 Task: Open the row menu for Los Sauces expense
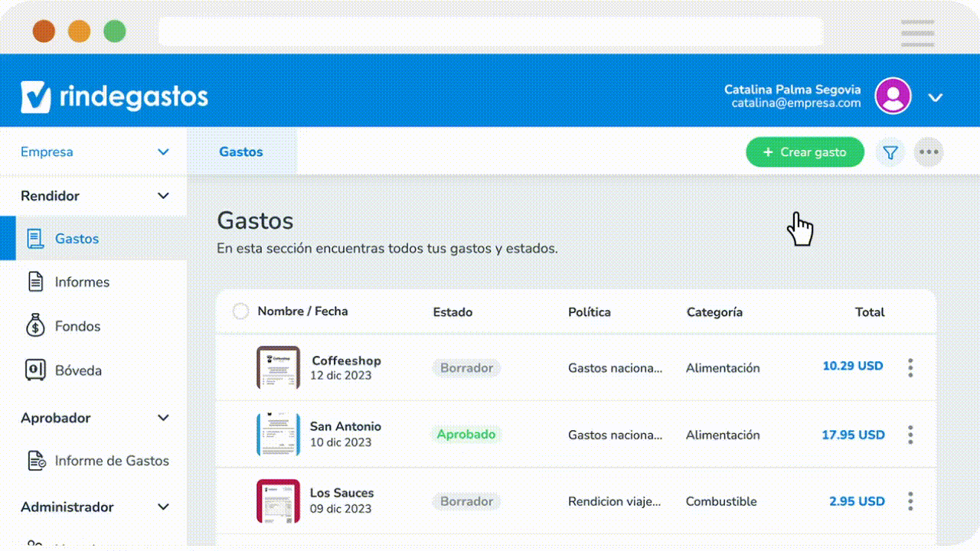(910, 501)
